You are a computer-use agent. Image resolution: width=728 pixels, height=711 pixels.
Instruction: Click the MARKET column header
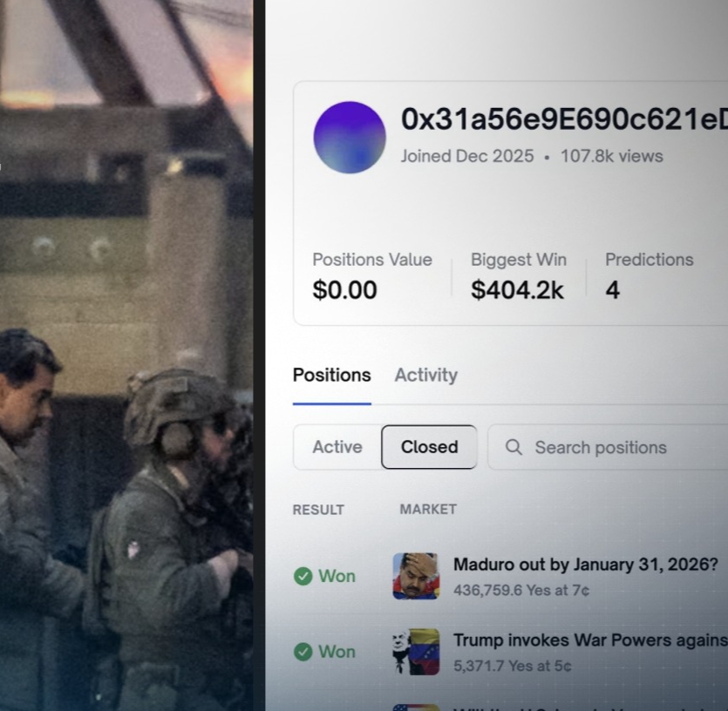click(428, 510)
